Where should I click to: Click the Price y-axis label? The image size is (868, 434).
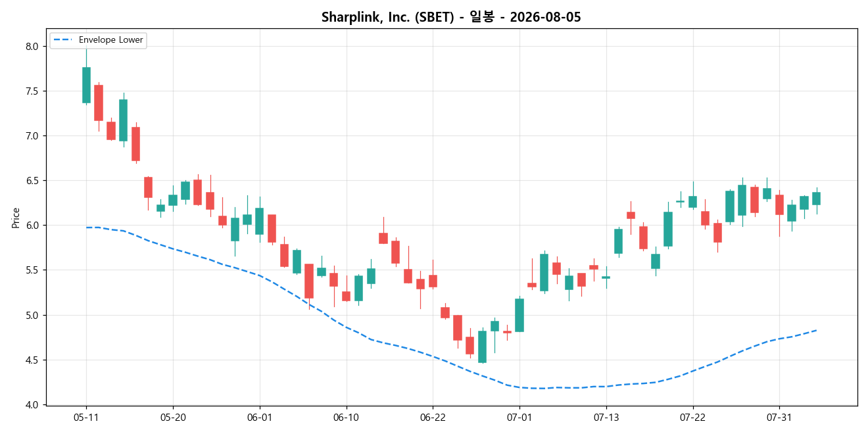pyautogui.click(x=16, y=218)
